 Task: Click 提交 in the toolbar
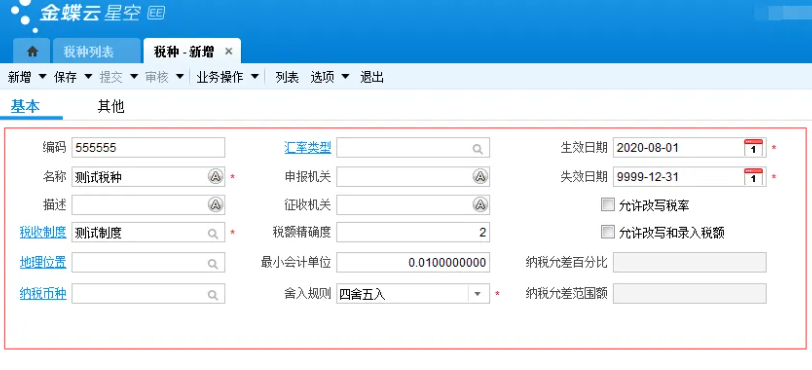[111, 78]
